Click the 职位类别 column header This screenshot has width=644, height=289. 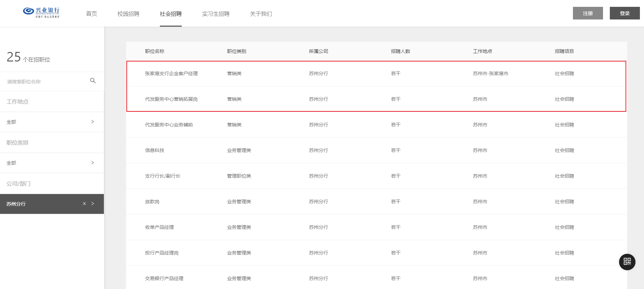pyautogui.click(x=236, y=51)
